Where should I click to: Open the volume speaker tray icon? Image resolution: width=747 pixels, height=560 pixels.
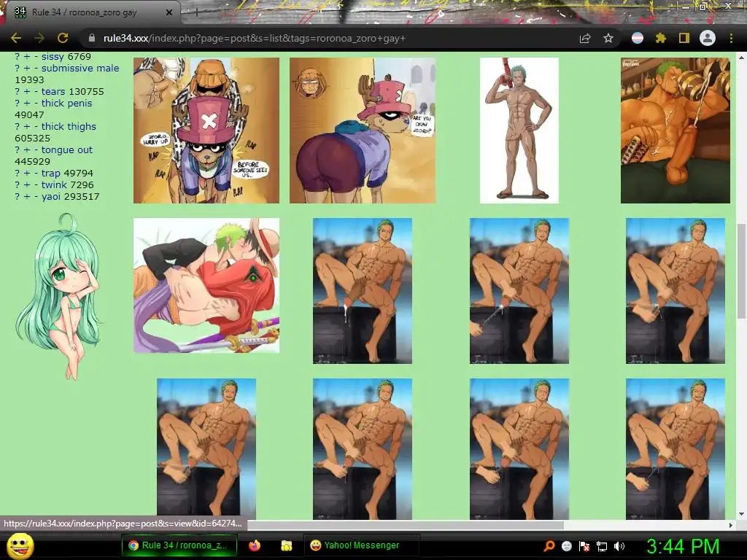[x=619, y=546]
